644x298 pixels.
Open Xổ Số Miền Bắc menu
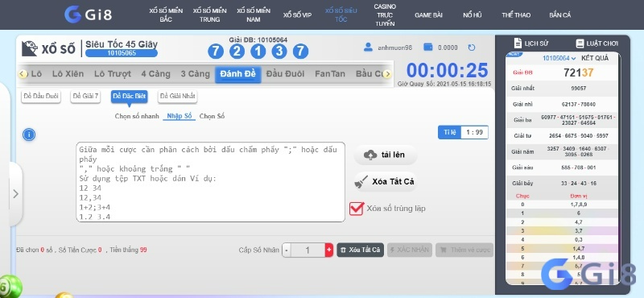point(166,14)
